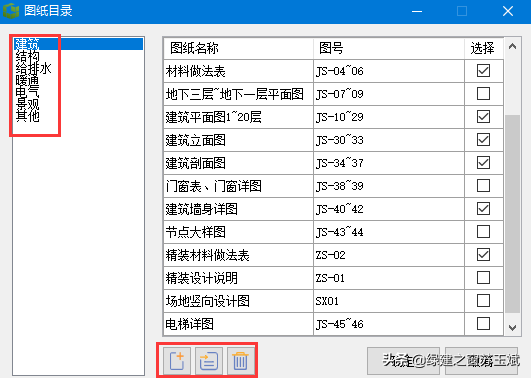Check the 地下三层~地下一层平面图 checkbox
This screenshot has height=378, width=531.
483,94
